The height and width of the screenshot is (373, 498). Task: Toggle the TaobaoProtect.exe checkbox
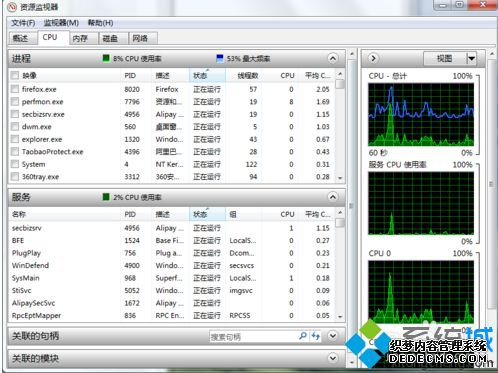click(x=15, y=152)
